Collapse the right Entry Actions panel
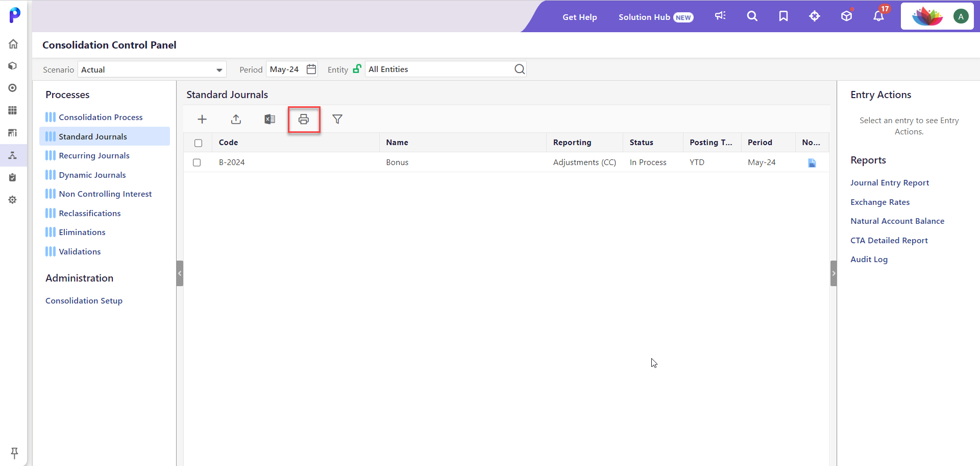Image resolution: width=980 pixels, height=466 pixels. tap(834, 273)
